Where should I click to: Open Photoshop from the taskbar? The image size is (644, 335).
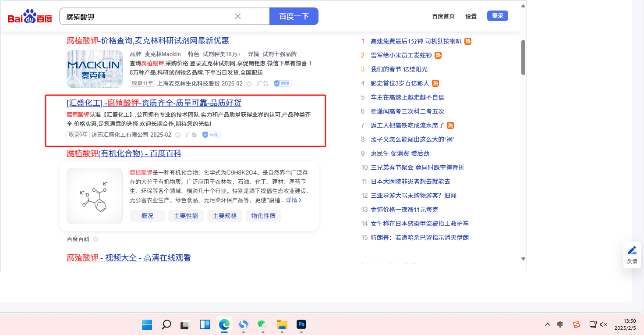click(301, 324)
